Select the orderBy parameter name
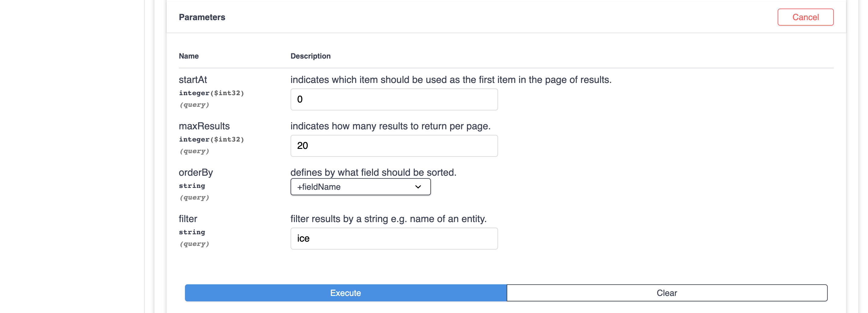This screenshot has height=313, width=868. point(196,172)
